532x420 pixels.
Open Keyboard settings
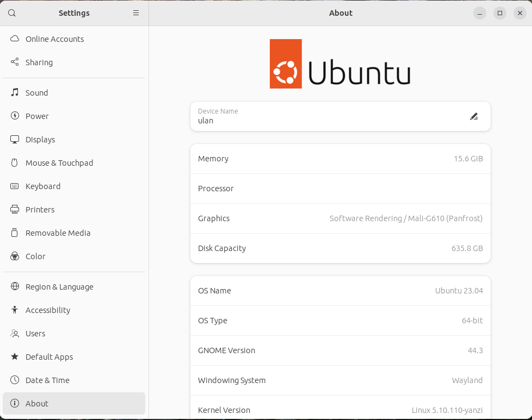[x=74, y=186]
